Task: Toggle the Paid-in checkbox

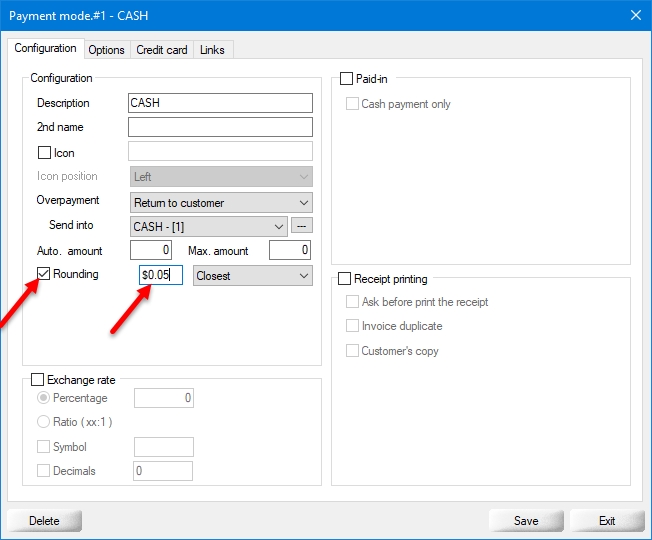Action: [347, 79]
